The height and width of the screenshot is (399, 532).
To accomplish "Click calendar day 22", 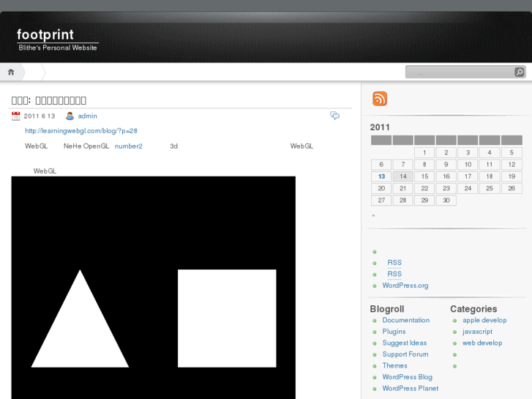I will pos(424,188).
